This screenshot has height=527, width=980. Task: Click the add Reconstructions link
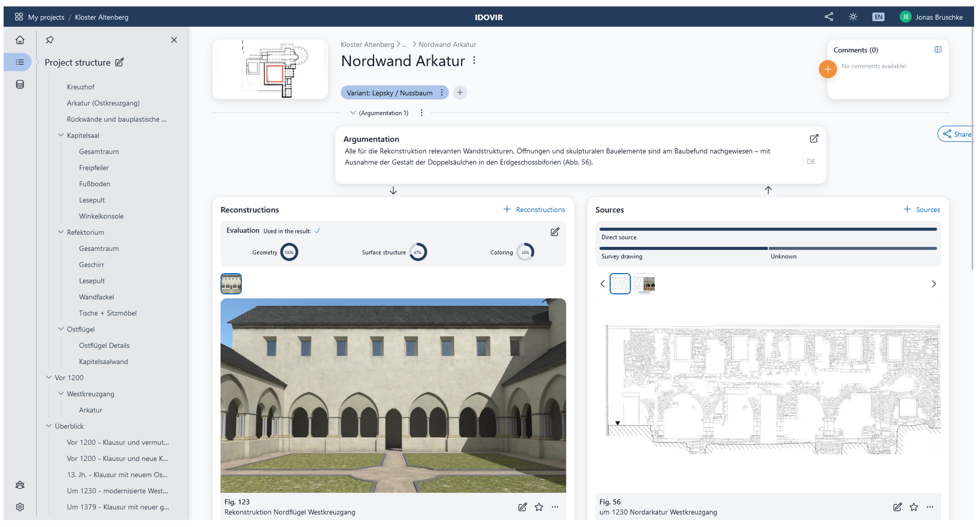click(x=534, y=210)
